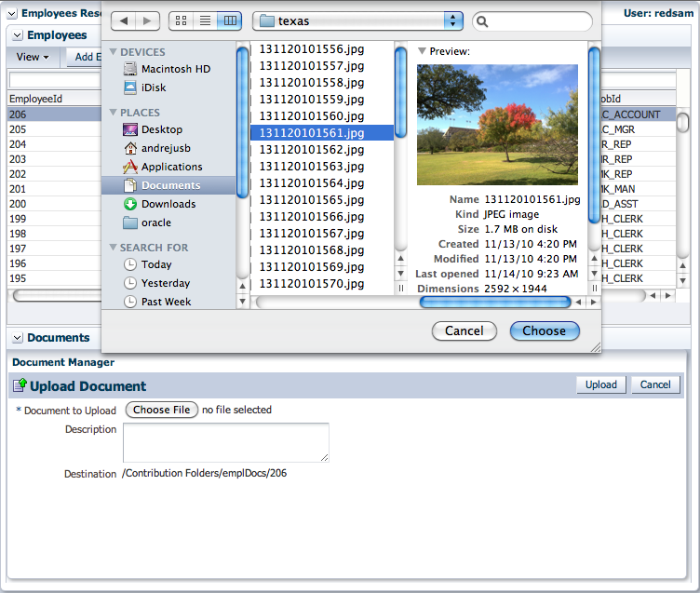Click the sidebar vertical scrollbar
The image size is (700, 593).
tap(242, 123)
